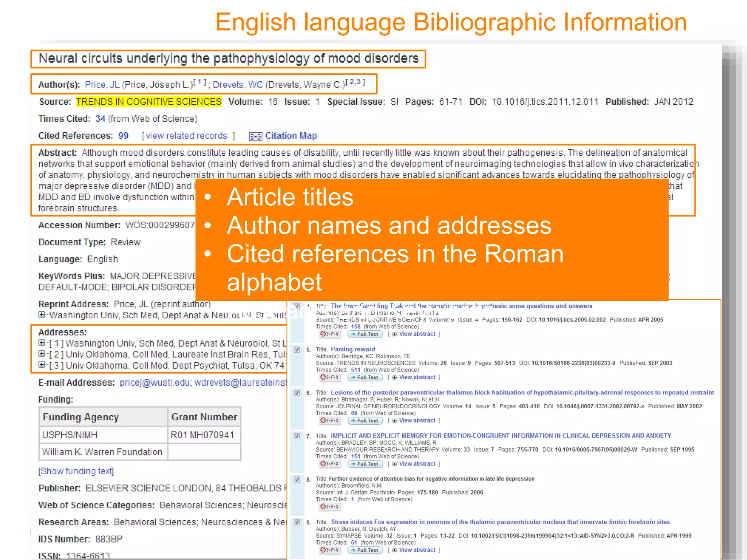Open Full Text for reference 4

coord(365,334)
